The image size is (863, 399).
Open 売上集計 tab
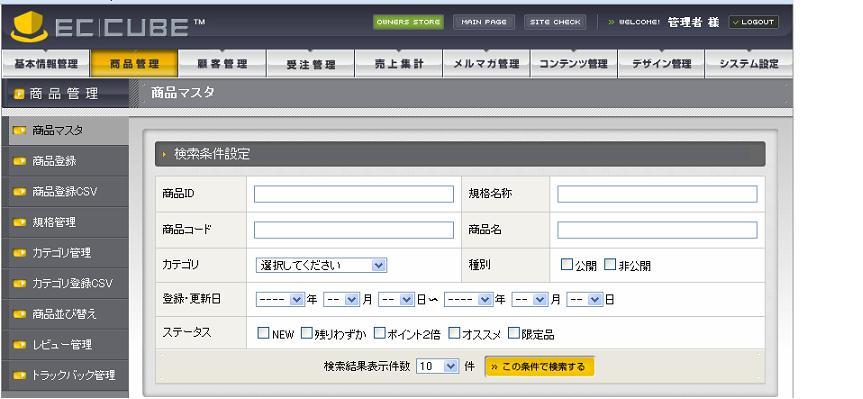point(398,64)
